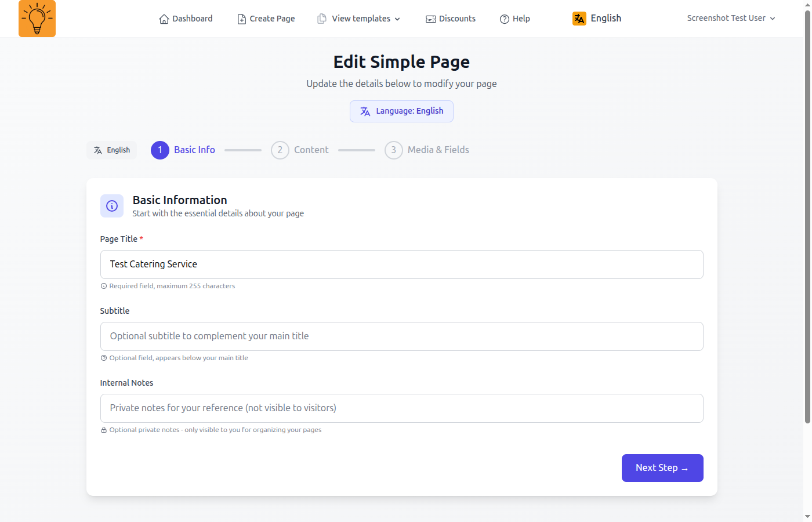
Task: Click the Help question mark icon
Action: [505, 19]
